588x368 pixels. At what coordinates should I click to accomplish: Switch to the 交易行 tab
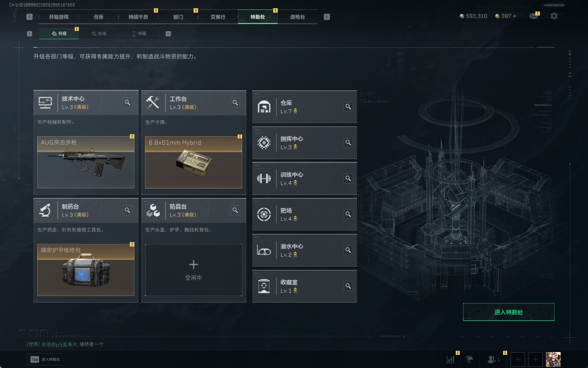click(218, 17)
